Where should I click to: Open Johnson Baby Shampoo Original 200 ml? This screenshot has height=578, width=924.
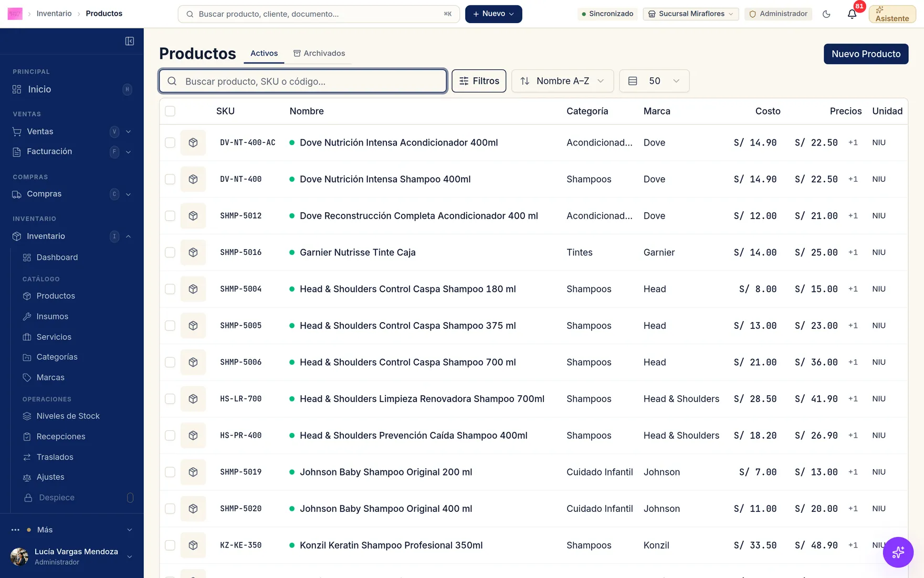tap(386, 472)
